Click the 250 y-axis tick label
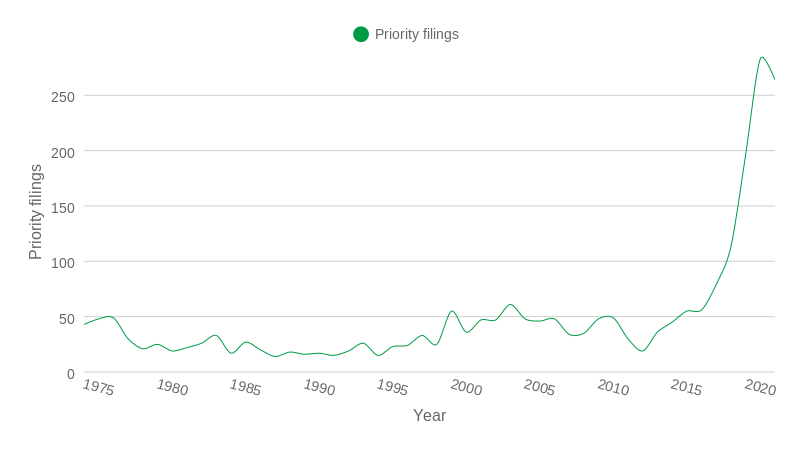The image size is (800, 450). 63,97
